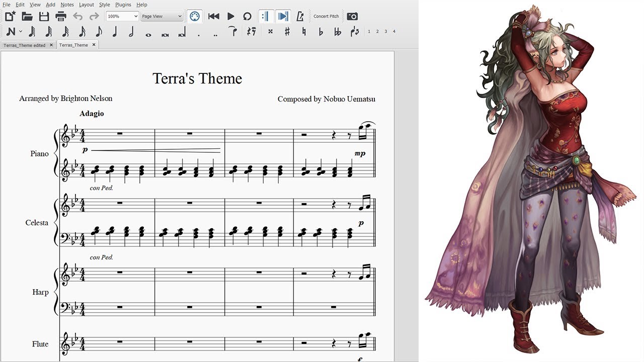Redo the last undone action
Viewport: 644px width, 362px height.
[94, 16]
